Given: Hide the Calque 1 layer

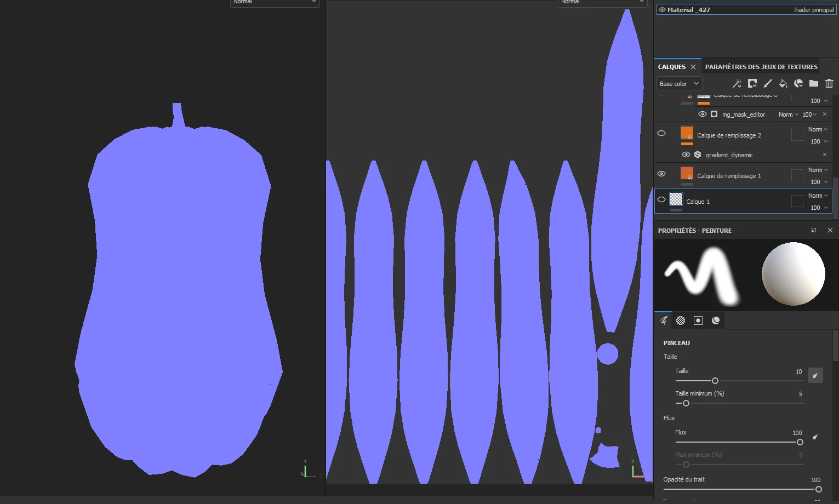Looking at the screenshot, I should click(661, 199).
